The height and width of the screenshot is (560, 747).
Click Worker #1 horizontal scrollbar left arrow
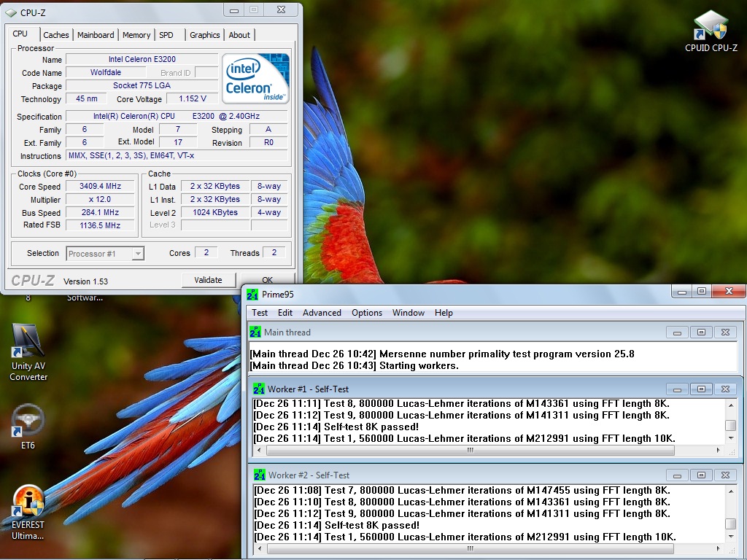click(259, 450)
